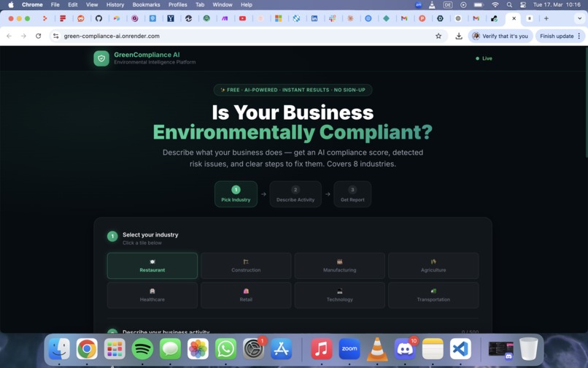Open App Store from the Dock
This screenshot has width=588, height=368.
pos(282,348)
